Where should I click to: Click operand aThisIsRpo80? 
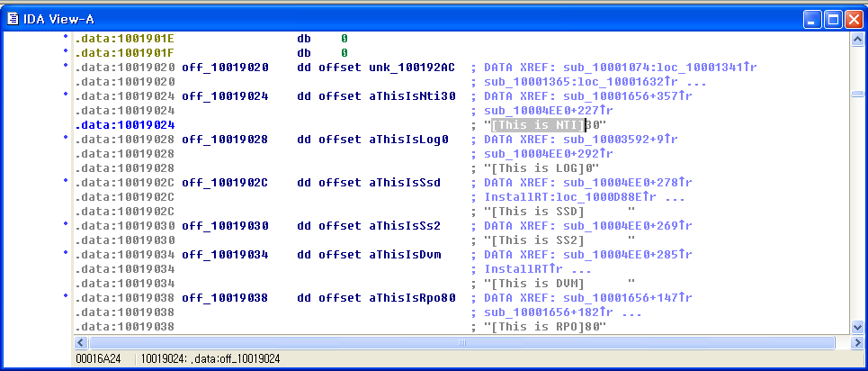click(x=412, y=298)
